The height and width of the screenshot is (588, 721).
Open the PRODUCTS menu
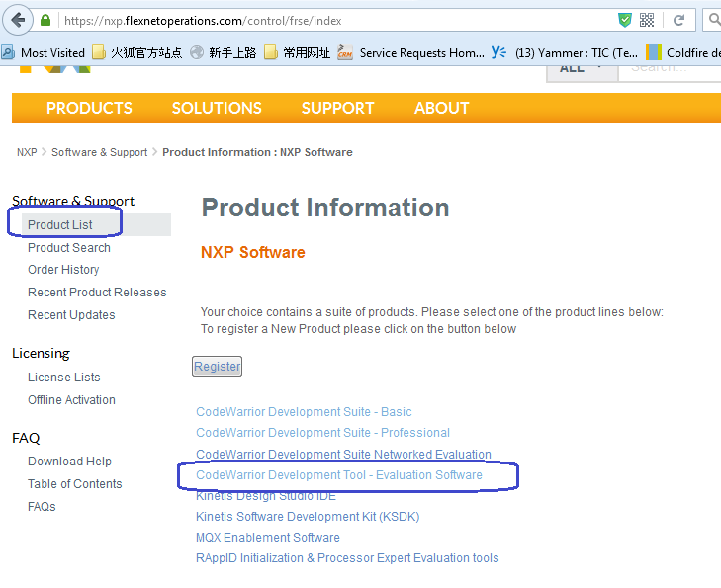[89, 108]
